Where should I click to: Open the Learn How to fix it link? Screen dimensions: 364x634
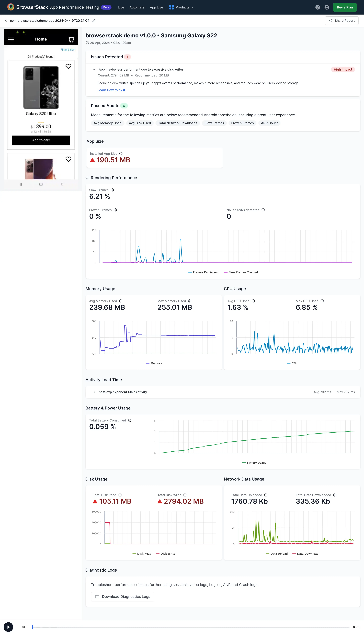pos(111,90)
